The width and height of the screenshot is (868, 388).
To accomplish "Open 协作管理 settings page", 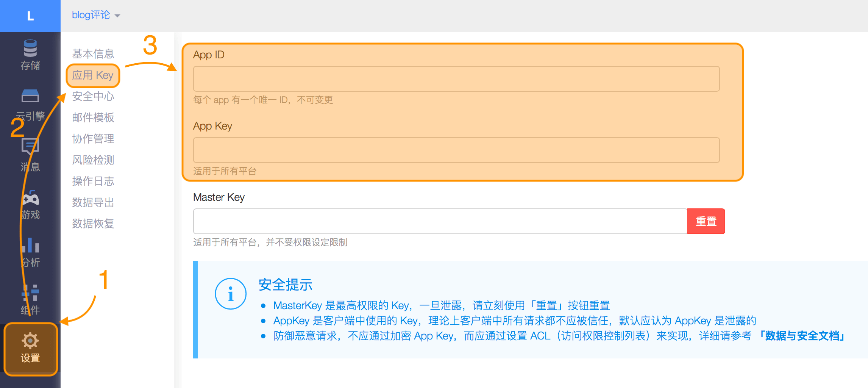I will coord(93,139).
